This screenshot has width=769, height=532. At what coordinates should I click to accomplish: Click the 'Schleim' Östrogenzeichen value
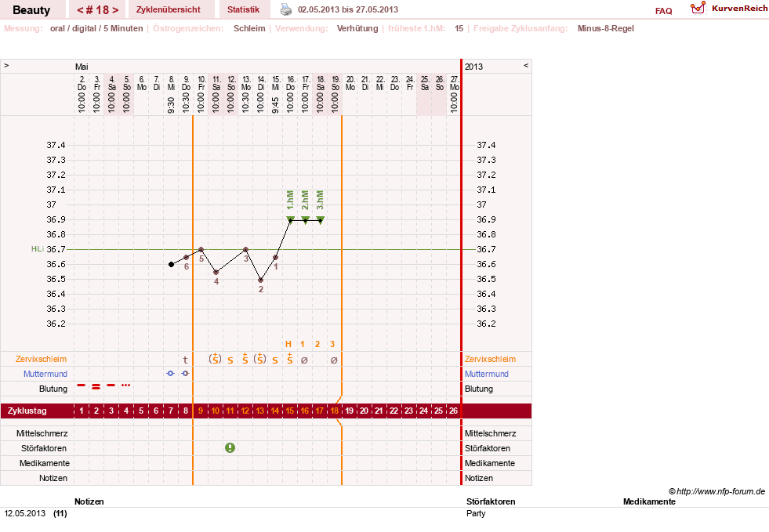[249, 28]
